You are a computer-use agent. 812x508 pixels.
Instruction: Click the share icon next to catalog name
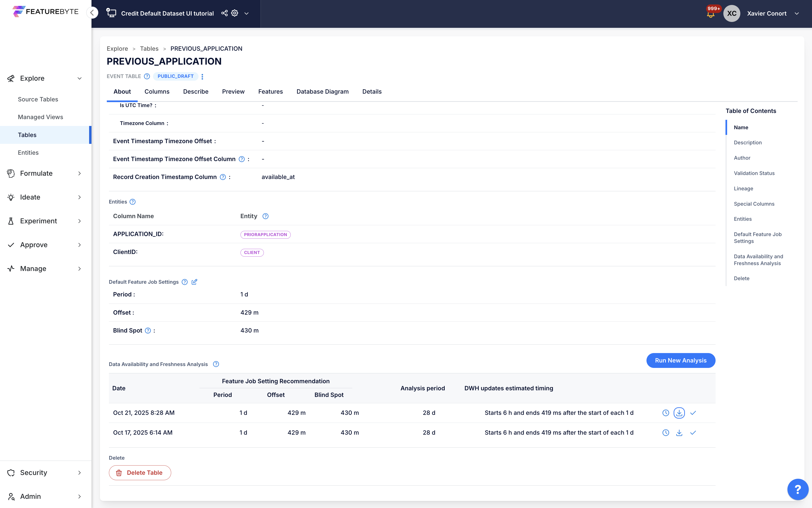pyautogui.click(x=224, y=13)
